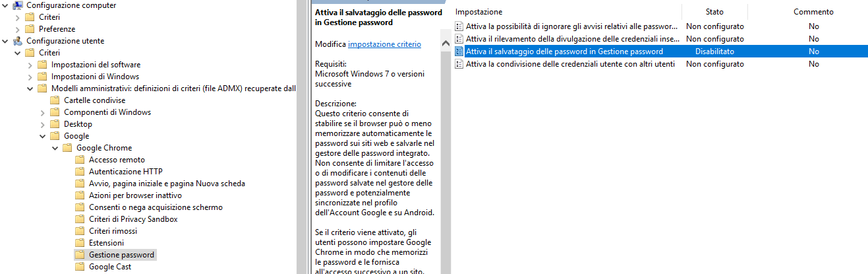Click the Google Cast folder icon
The width and height of the screenshot is (868, 274).
pos(80,267)
